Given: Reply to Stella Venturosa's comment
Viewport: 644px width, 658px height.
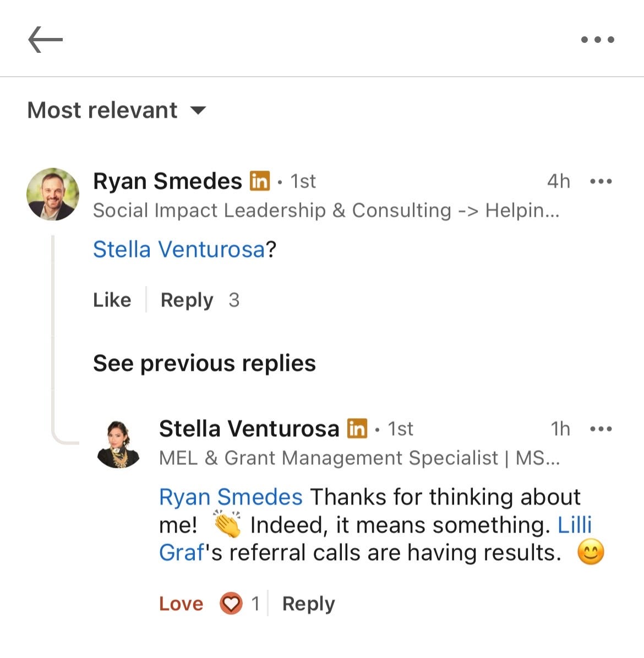Looking at the screenshot, I should 309,604.
